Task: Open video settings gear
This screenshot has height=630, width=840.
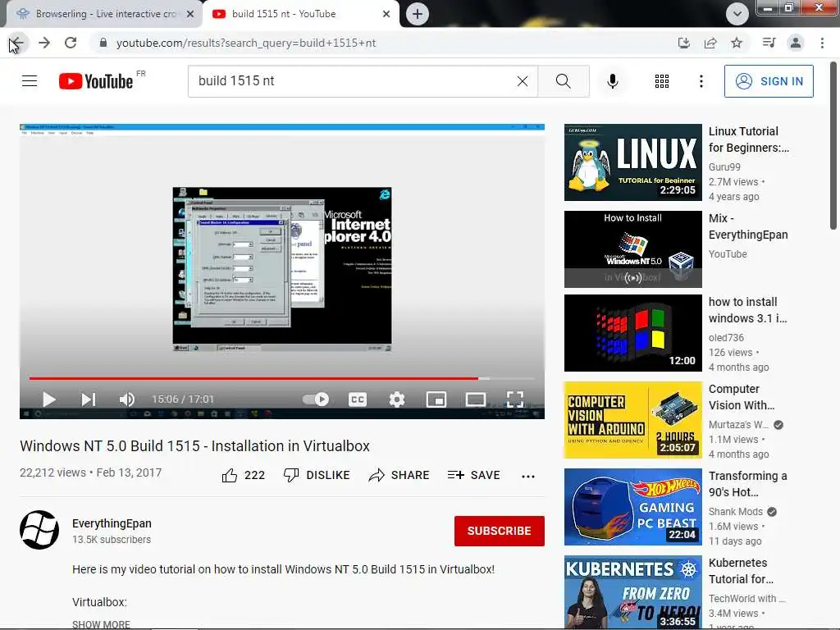Action: click(397, 399)
